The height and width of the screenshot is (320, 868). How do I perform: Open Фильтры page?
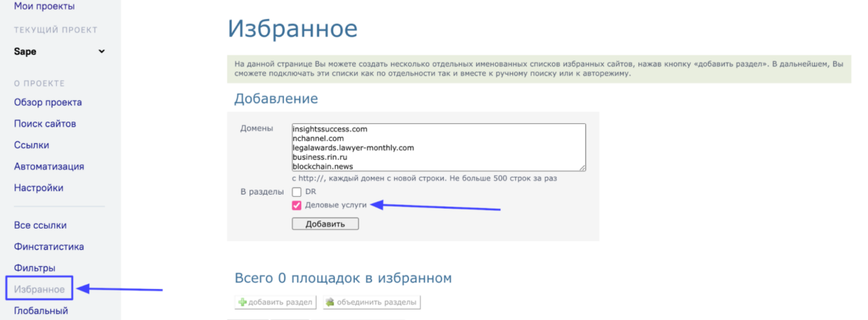pos(35,268)
